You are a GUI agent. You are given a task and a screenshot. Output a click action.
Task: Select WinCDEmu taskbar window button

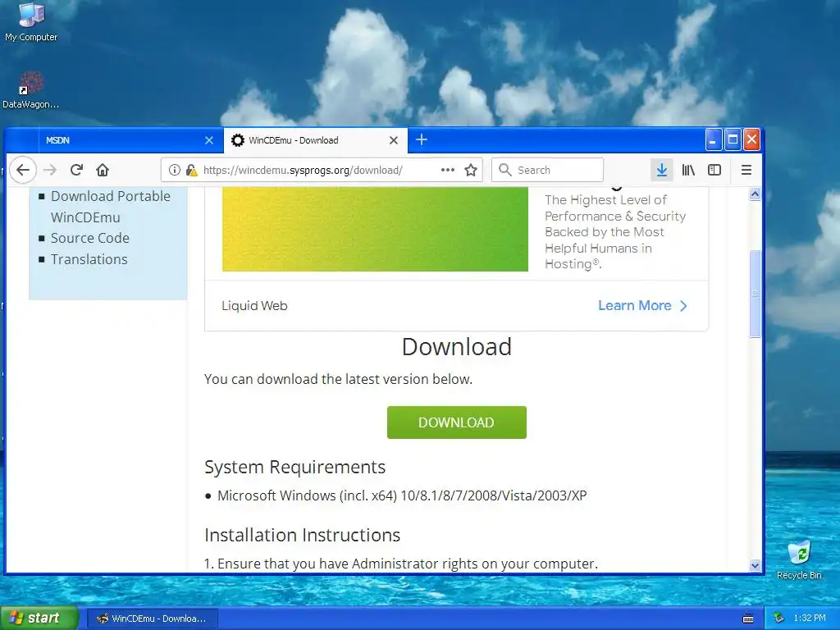click(152, 619)
